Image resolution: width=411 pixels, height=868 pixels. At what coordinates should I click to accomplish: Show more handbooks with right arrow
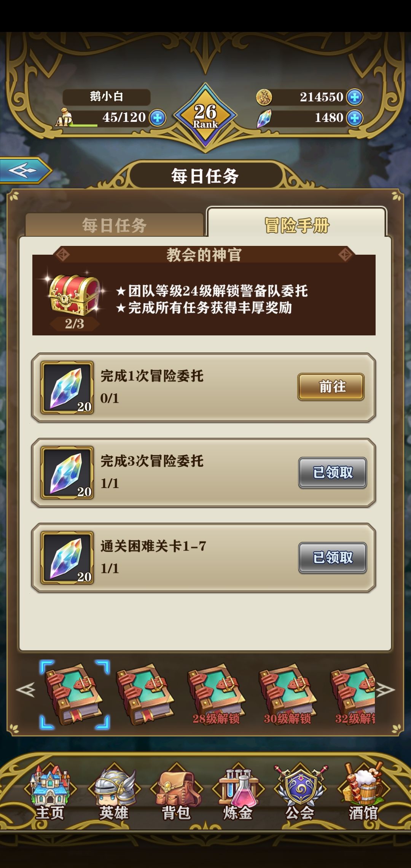[x=385, y=690]
